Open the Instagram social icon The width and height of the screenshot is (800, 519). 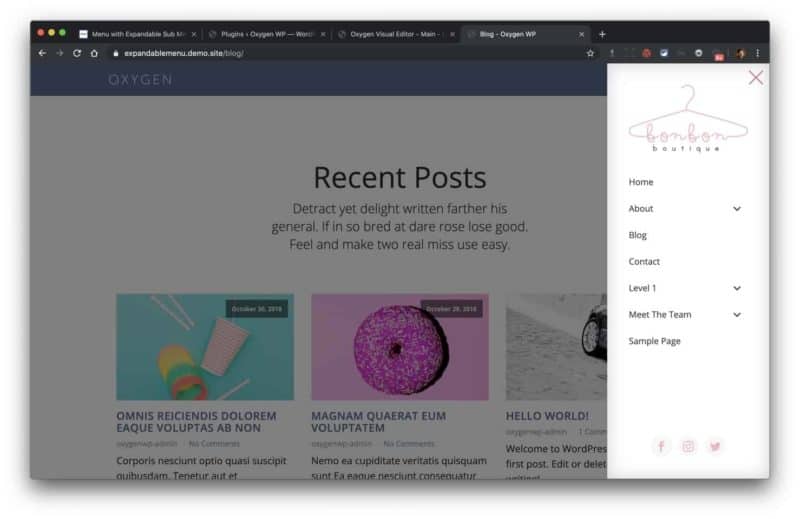tap(688, 447)
